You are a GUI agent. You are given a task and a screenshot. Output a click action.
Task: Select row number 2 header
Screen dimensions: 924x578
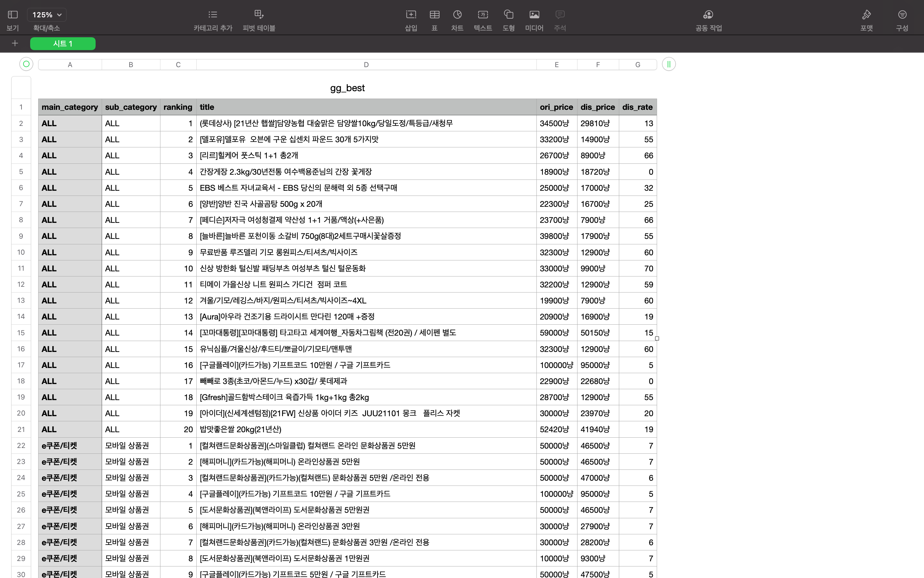click(x=21, y=123)
